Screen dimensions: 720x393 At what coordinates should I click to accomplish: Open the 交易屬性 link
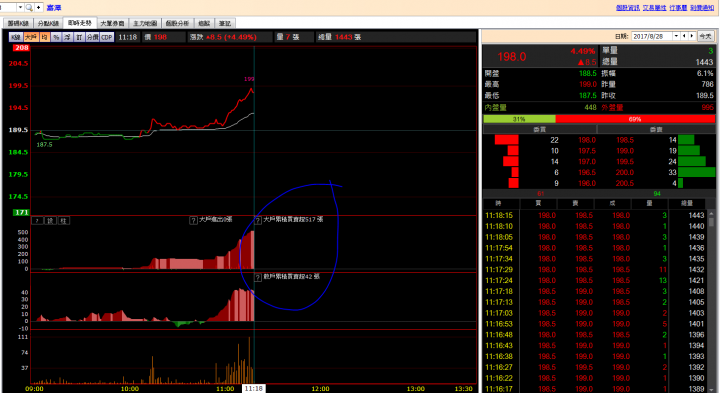654,8
